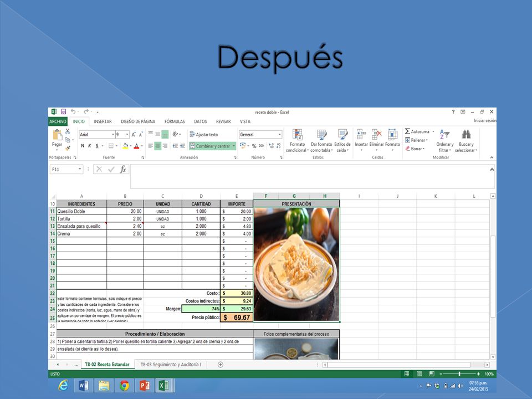Screen dimensions: 532x399
Task: Open the Estilos de celda dropdown
Action: [342, 141]
